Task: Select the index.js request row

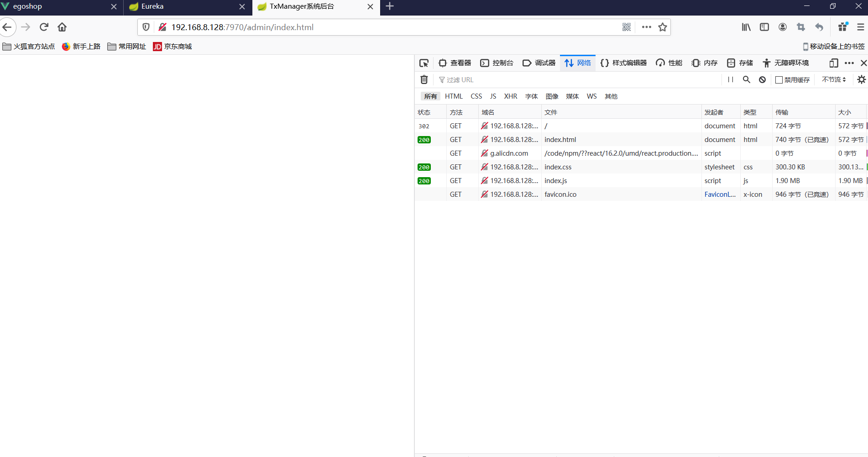Action: click(x=641, y=181)
